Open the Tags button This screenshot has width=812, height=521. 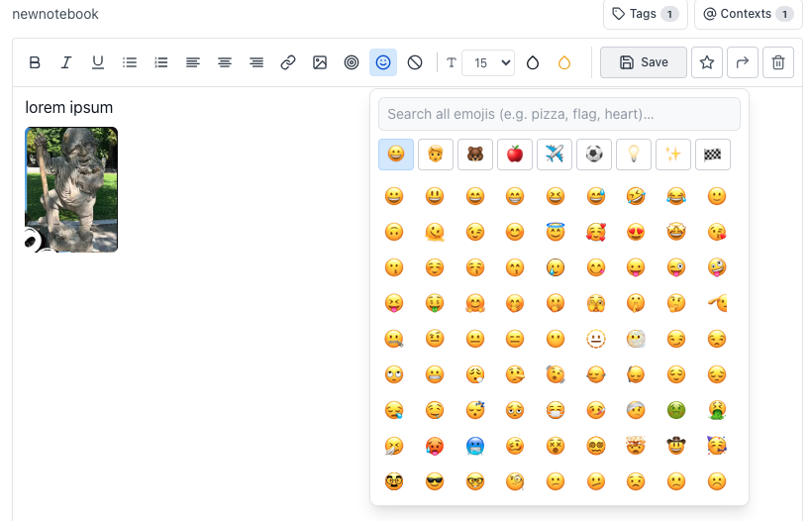646,14
